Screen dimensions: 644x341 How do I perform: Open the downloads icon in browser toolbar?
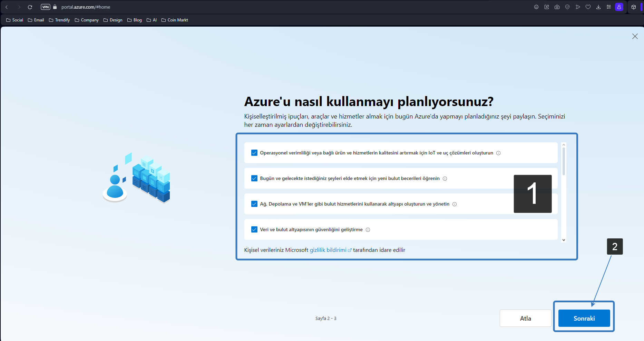(598, 7)
